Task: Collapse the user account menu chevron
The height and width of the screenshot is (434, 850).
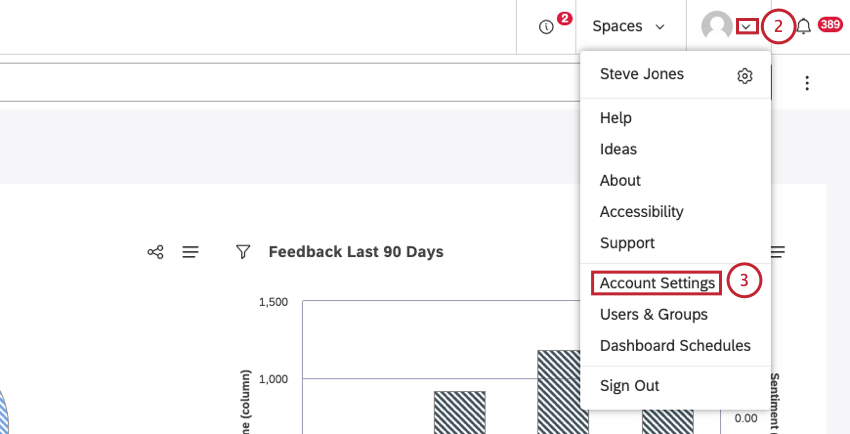Action: click(746, 27)
